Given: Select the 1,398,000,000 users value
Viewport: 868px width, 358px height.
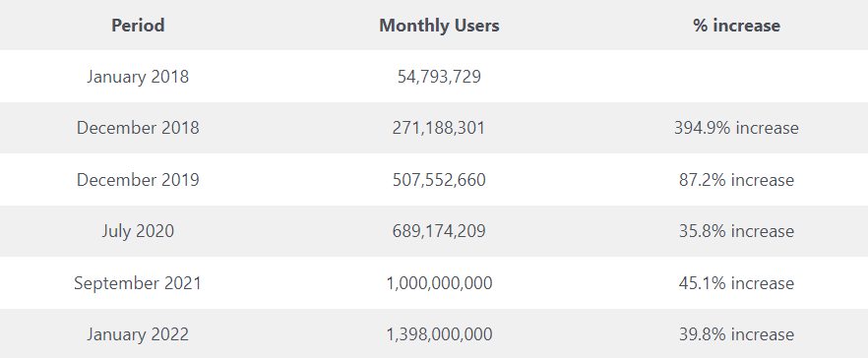Looking at the screenshot, I should click(x=439, y=334).
